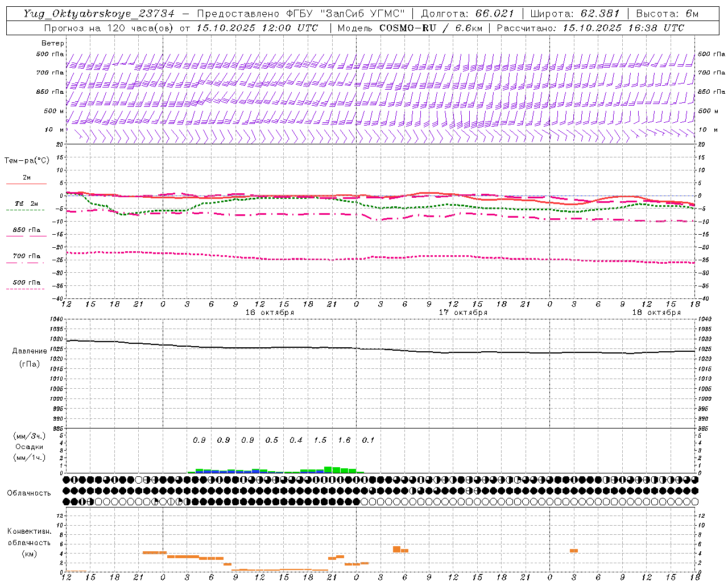Click the 18 октября date label
This screenshot has width=728, height=582.
tap(656, 313)
